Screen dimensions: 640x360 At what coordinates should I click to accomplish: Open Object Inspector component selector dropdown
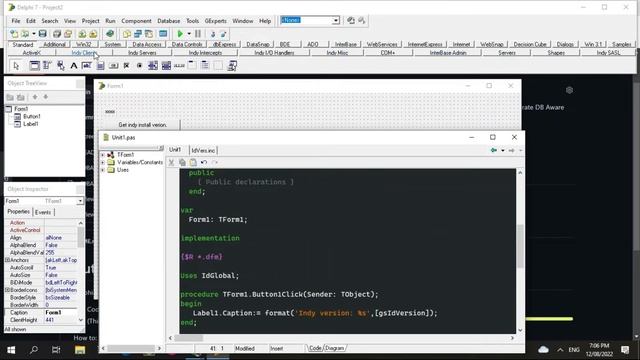[x=80, y=201]
